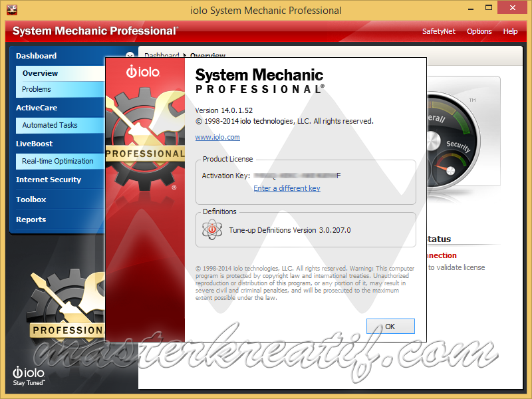Expand the Internet Security section
This screenshot has height=399, width=532.
[49, 180]
